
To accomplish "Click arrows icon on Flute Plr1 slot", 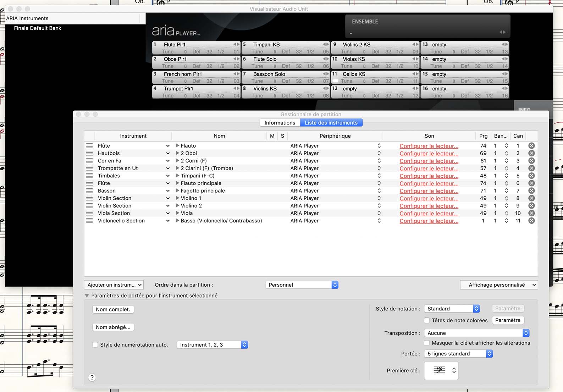I will pyautogui.click(x=236, y=44).
